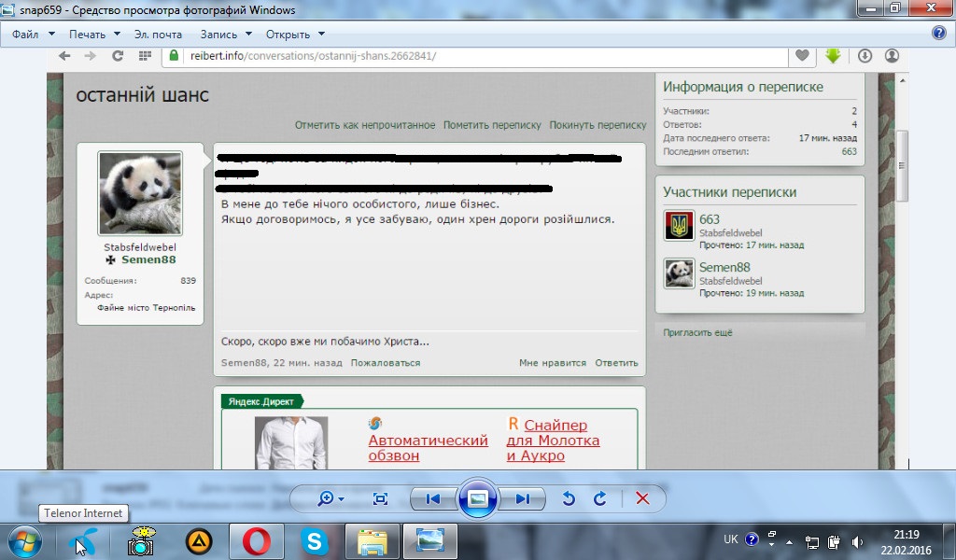Open Снайпер для Молотка и Аукро ad

553,440
